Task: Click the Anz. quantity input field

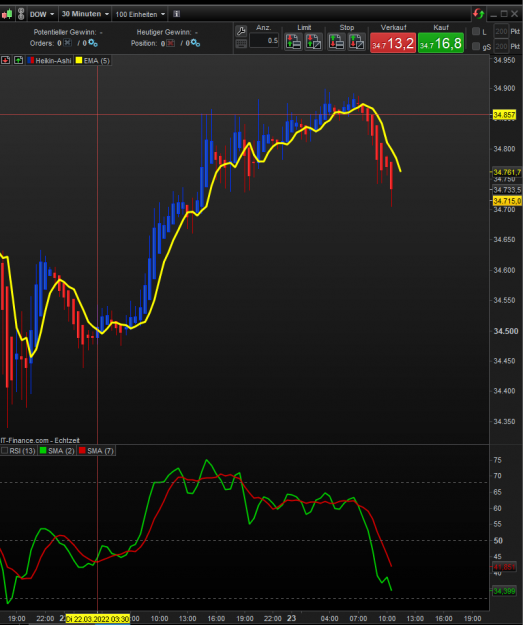Action: [x=264, y=41]
